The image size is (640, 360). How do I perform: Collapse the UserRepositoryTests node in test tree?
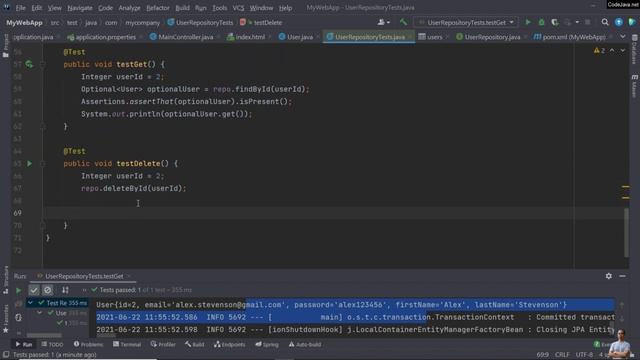39,313
